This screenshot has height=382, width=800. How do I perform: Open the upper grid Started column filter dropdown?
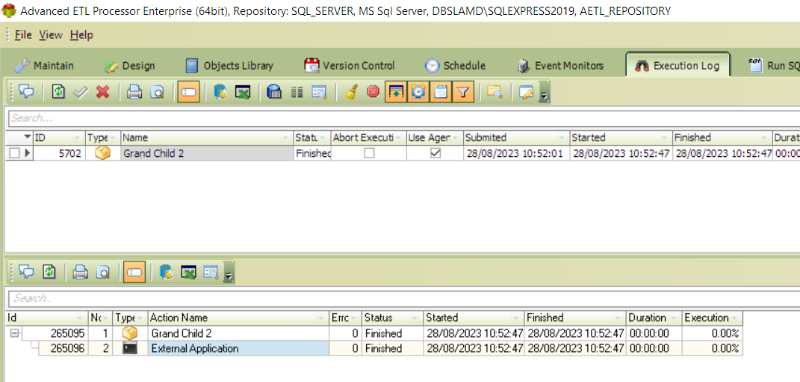(665, 138)
